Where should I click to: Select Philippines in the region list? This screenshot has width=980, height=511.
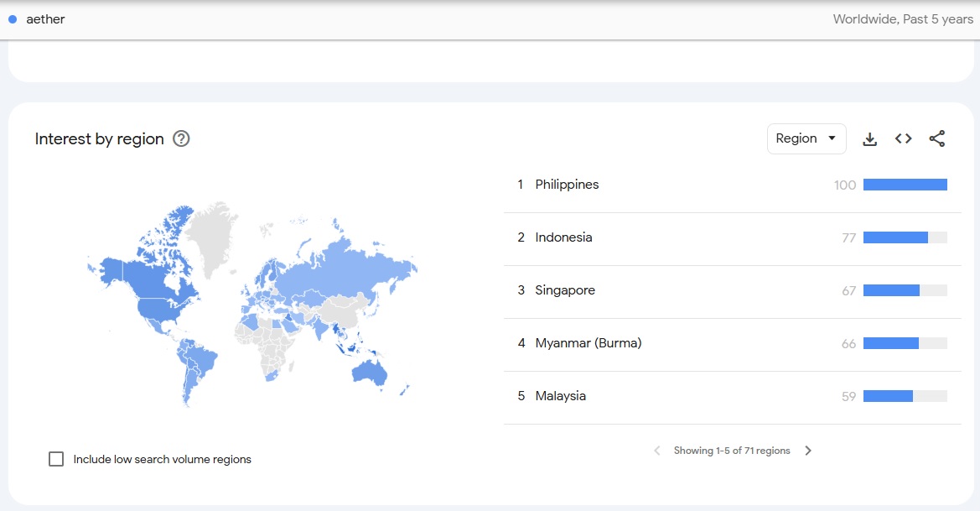pos(567,185)
